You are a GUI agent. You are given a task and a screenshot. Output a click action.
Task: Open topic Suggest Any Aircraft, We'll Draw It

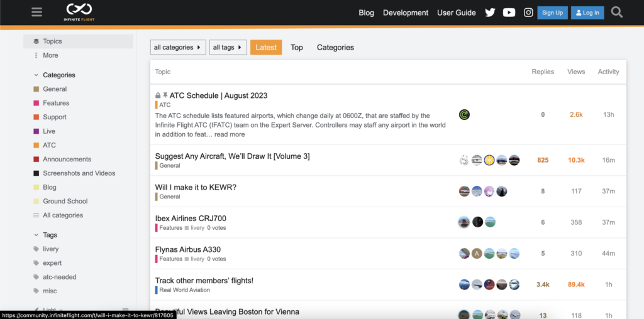click(233, 156)
